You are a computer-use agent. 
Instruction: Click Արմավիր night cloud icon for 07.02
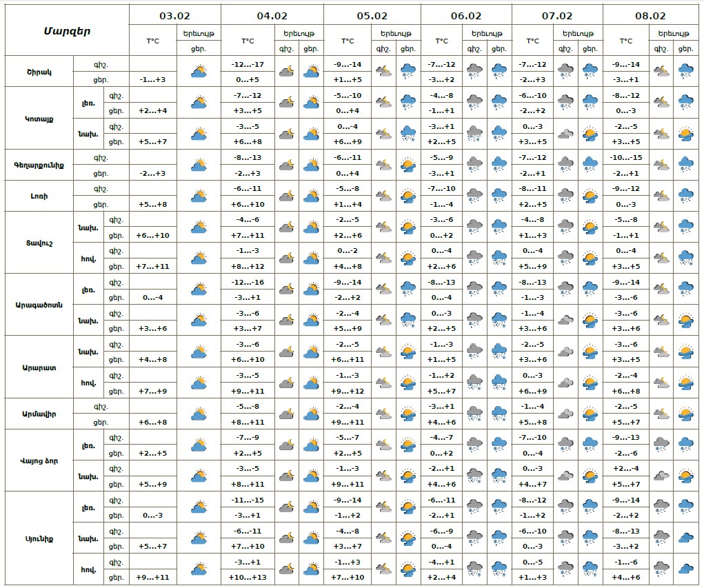click(565, 414)
